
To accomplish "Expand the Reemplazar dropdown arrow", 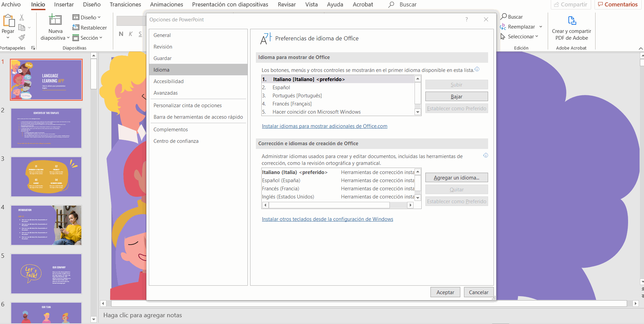I will click(x=541, y=26).
